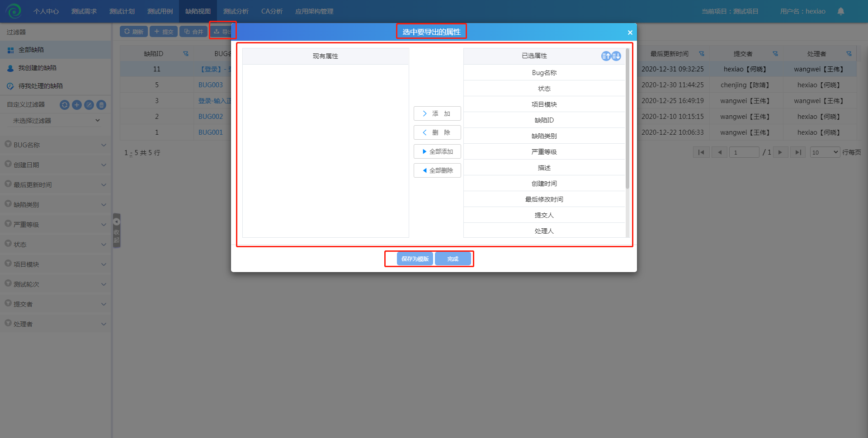Click the 全部删除 button
This screenshot has width=868, height=438.
(437, 170)
